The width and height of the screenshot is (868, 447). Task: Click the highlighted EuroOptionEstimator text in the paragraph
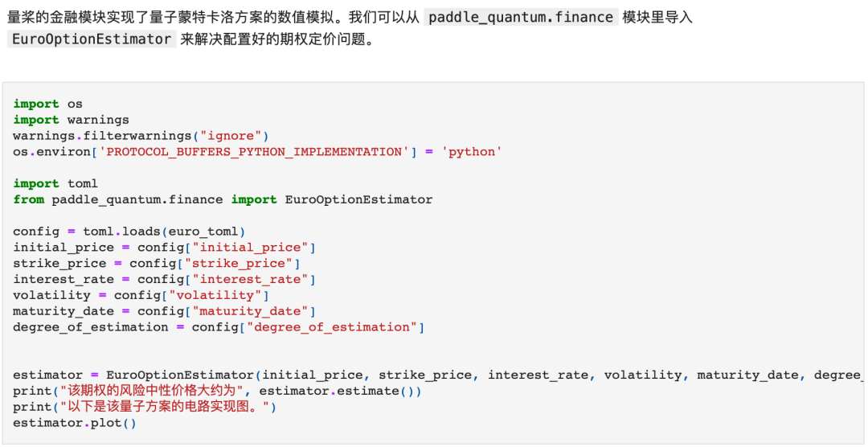[91, 39]
